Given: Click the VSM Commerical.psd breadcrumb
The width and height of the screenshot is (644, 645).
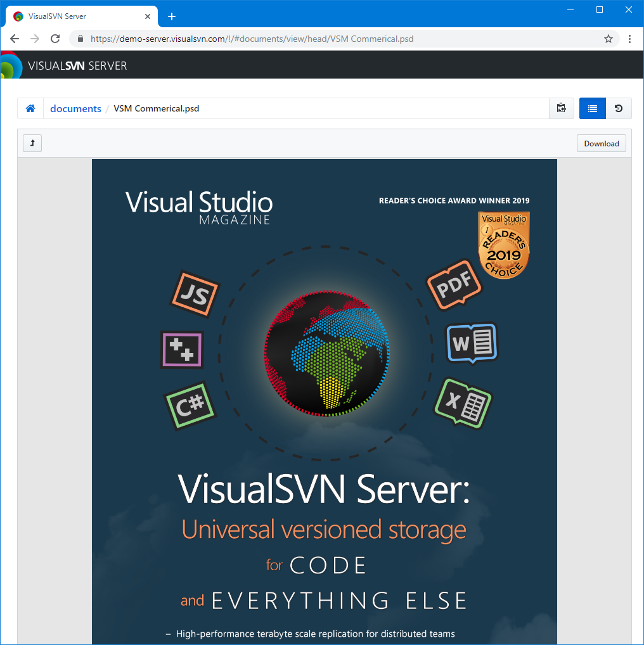Looking at the screenshot, I should click(x=156, y=108).
